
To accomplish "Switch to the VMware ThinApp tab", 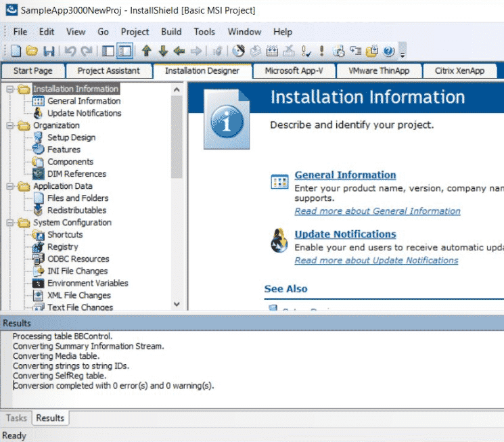I will 379,71.
